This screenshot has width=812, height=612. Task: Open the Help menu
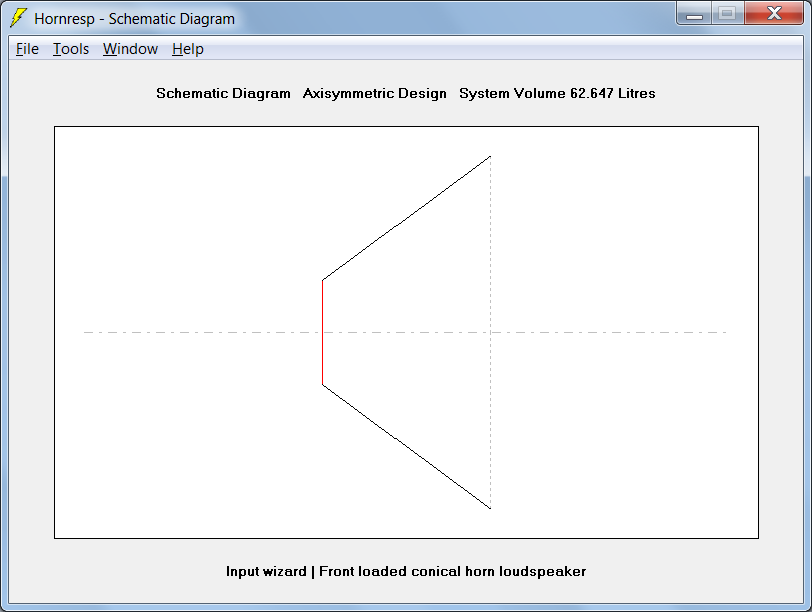[x=187, y=49]
